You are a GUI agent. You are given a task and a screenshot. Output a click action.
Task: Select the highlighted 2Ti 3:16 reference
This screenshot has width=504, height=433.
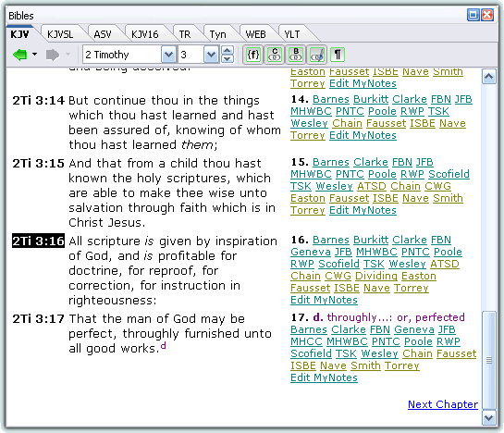[x=38, y=241]
